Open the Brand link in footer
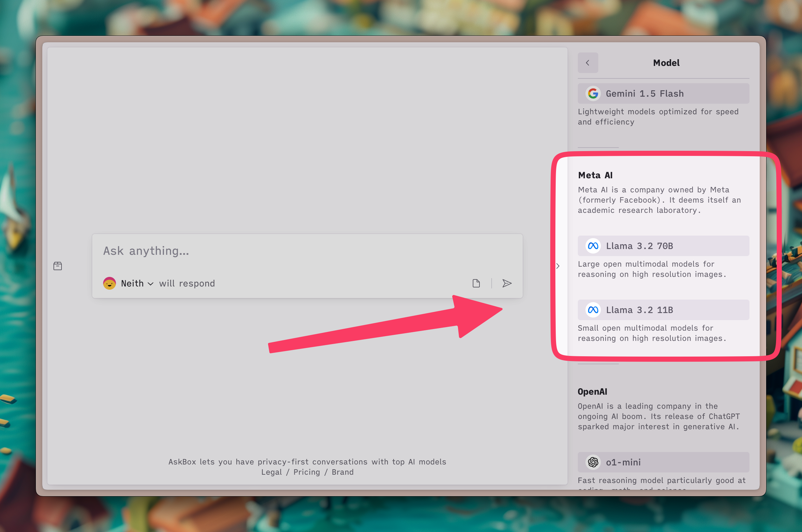The width and height of the screenshot is (802, 532). pyautogui.click(x=342, y=472)
